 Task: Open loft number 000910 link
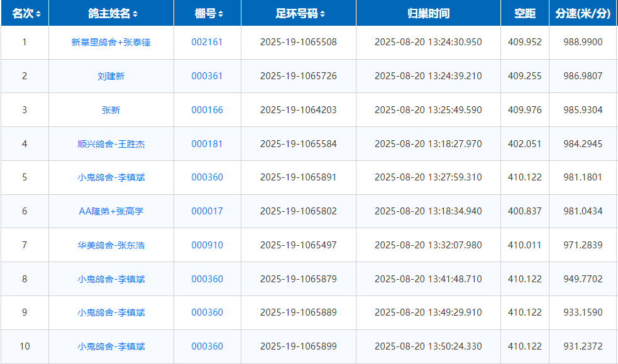(207, 245)
